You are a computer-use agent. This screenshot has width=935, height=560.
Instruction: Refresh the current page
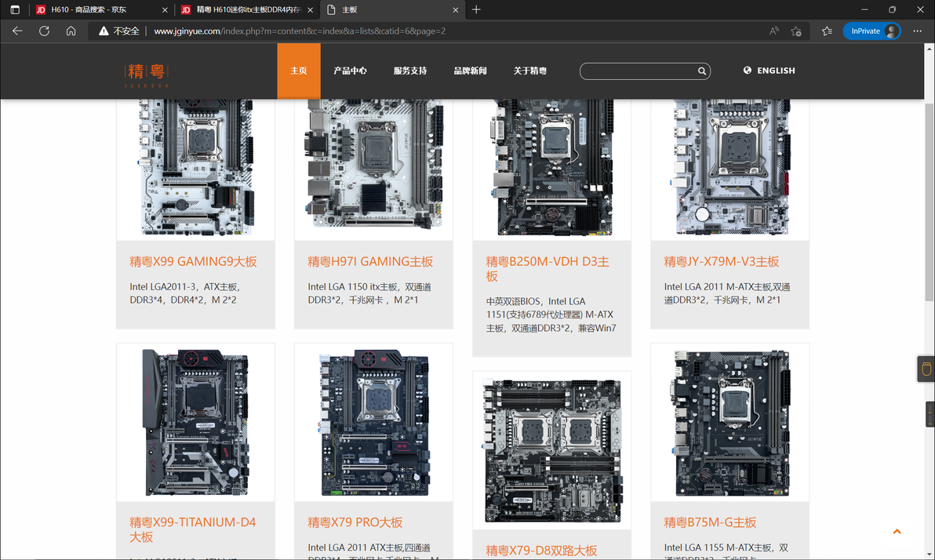[44, 31]
